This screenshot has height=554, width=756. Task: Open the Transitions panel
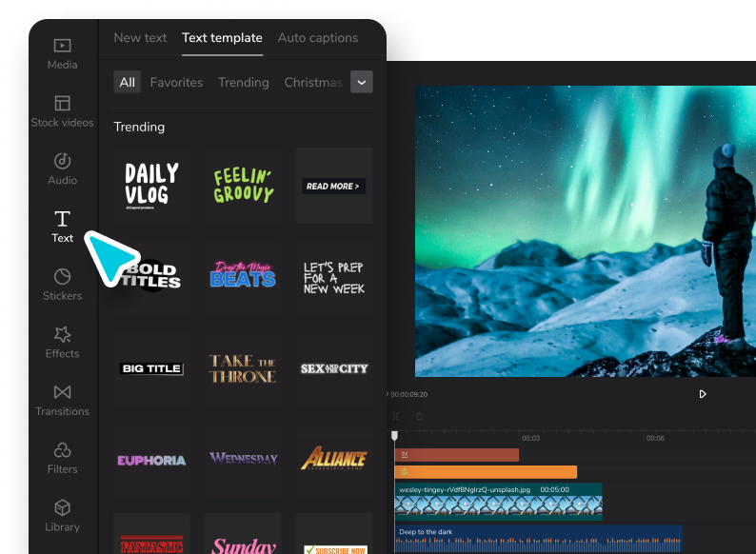click(62, 401)
